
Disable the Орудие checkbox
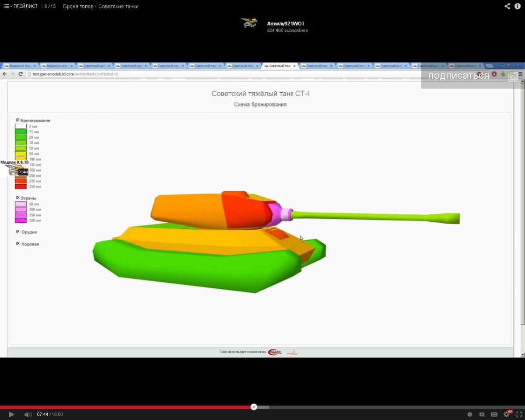[18, 231]
